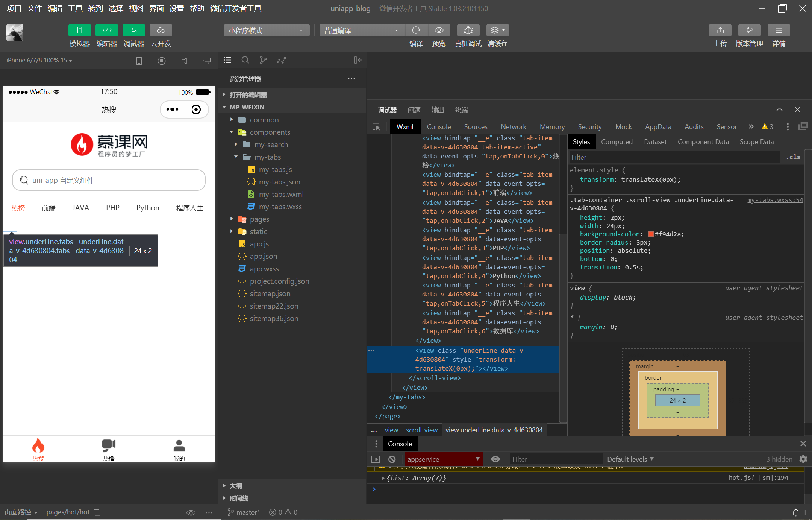Open the appservice context dropdown
812x520 pixels.
(443, 459)
